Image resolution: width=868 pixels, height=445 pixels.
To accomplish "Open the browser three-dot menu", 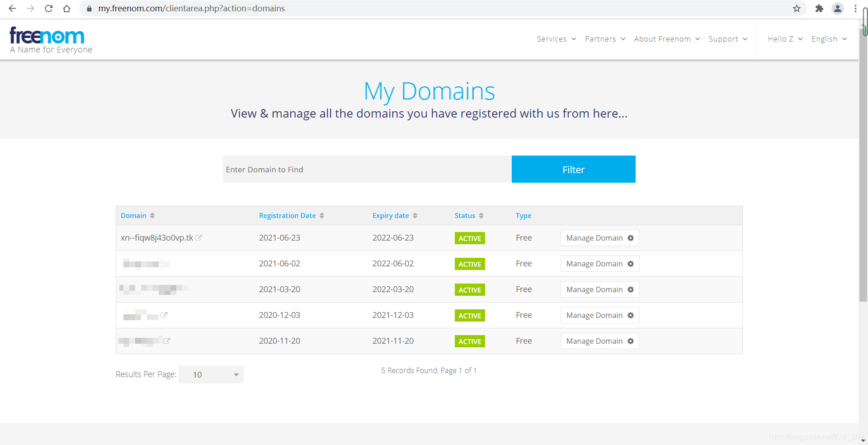I will click(855, 9).
